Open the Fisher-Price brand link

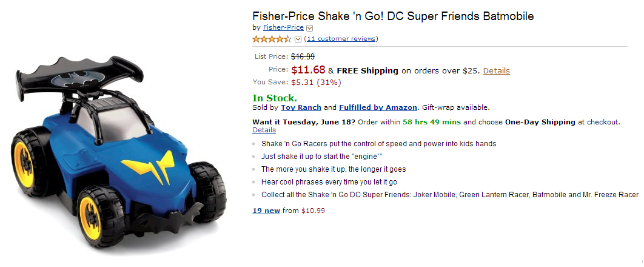point(283,27)
